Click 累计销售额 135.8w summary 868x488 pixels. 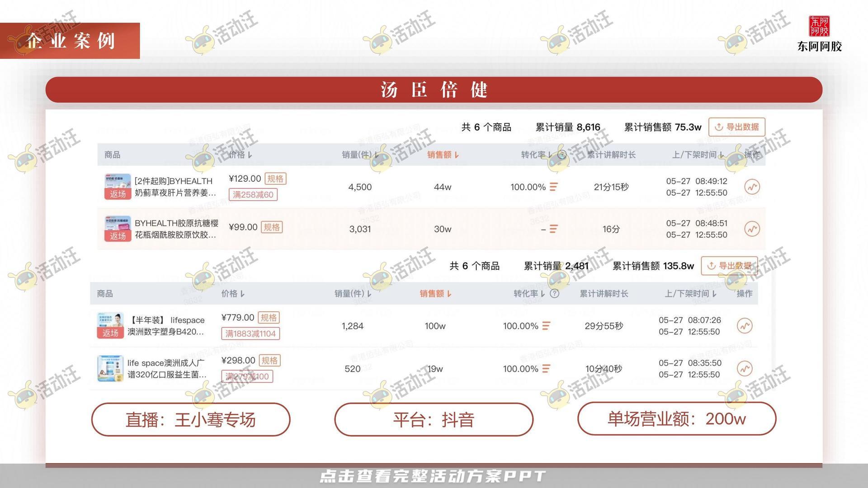click(653, 266)
